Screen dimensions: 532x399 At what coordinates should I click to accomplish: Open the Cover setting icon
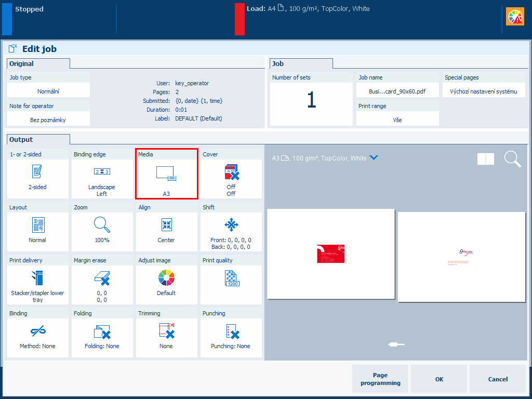click(x=231, y=172)
